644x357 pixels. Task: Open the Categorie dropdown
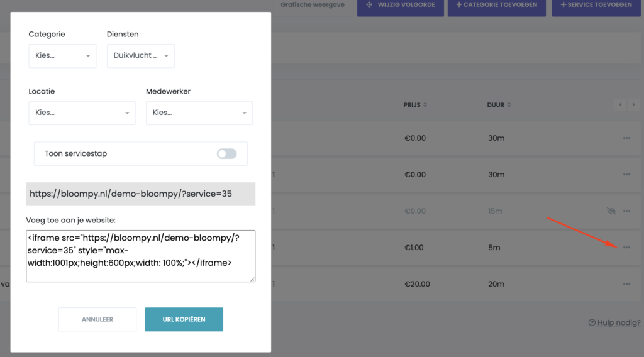[x=62, y=56]
